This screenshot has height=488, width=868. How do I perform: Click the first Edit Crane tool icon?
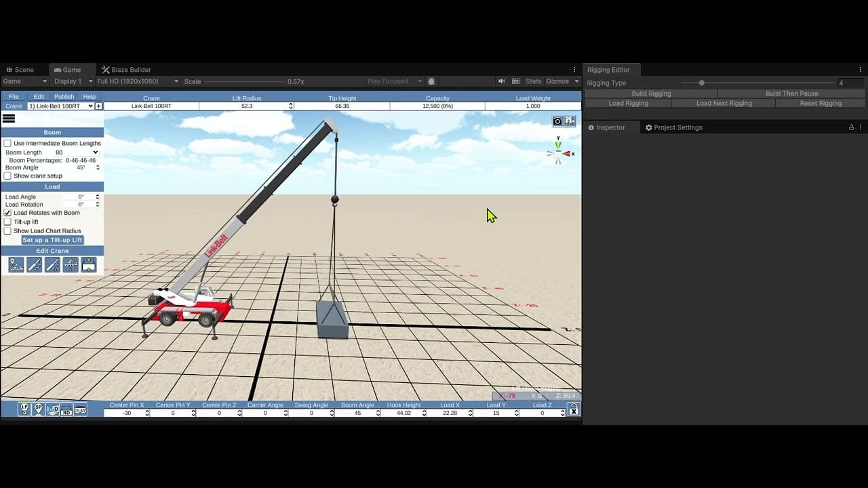click(16, 265)
